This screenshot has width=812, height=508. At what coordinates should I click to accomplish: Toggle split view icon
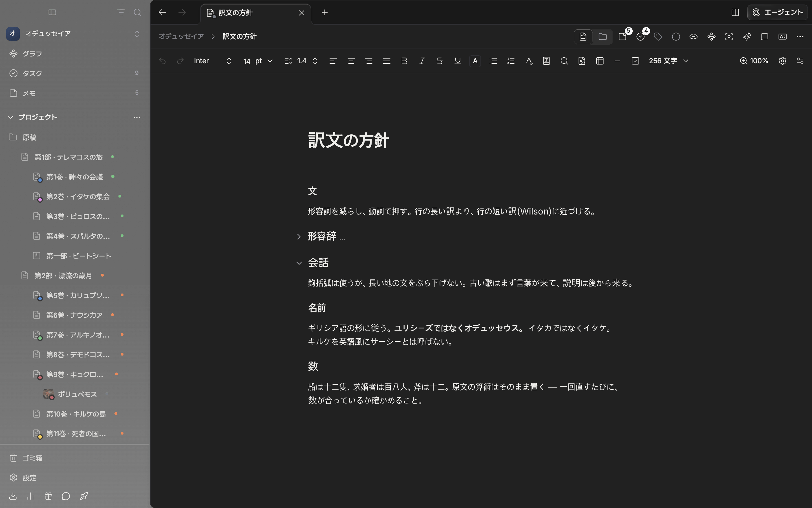(x=735, y=12)
